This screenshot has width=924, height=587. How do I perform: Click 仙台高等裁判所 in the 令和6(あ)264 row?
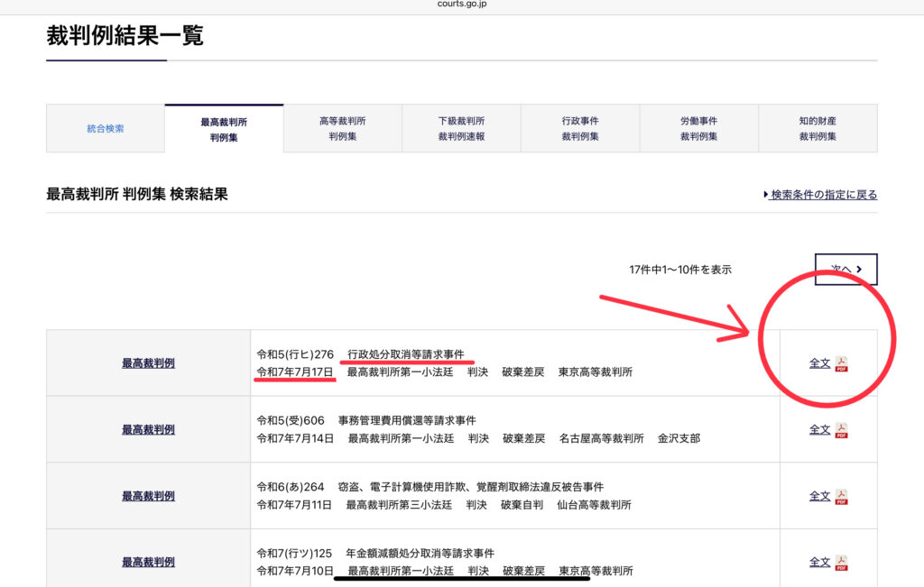[x=594, y=505]
